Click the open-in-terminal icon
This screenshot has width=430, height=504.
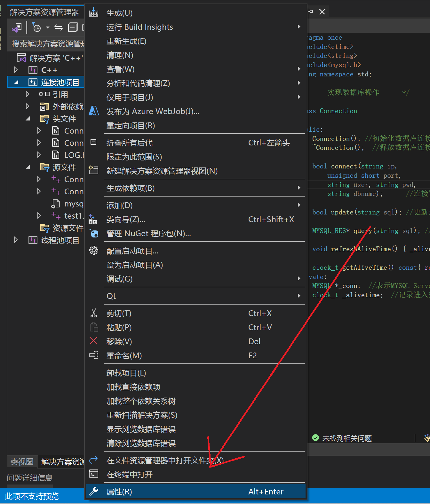[94, 474]
